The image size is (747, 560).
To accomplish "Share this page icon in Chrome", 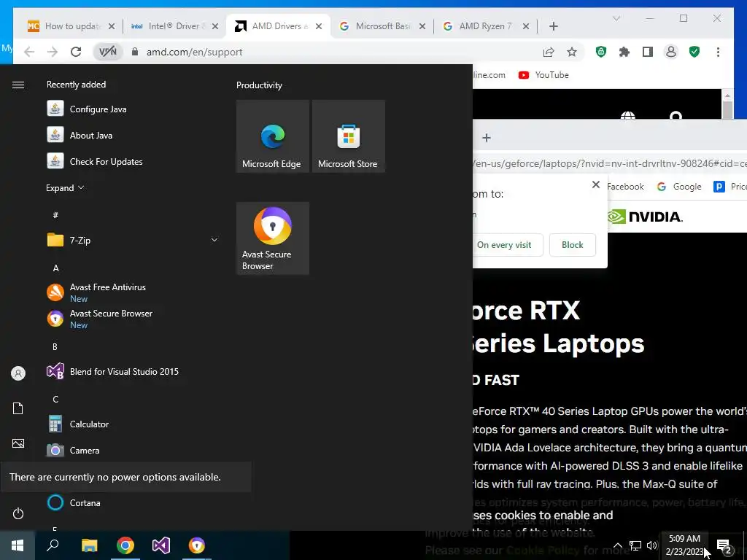I will pos(549,52).
